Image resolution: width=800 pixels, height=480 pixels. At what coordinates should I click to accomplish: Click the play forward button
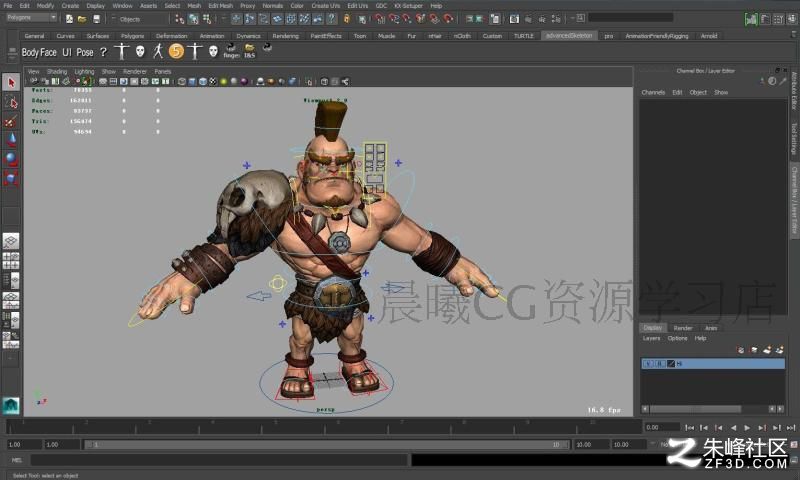tap(747, 427)
